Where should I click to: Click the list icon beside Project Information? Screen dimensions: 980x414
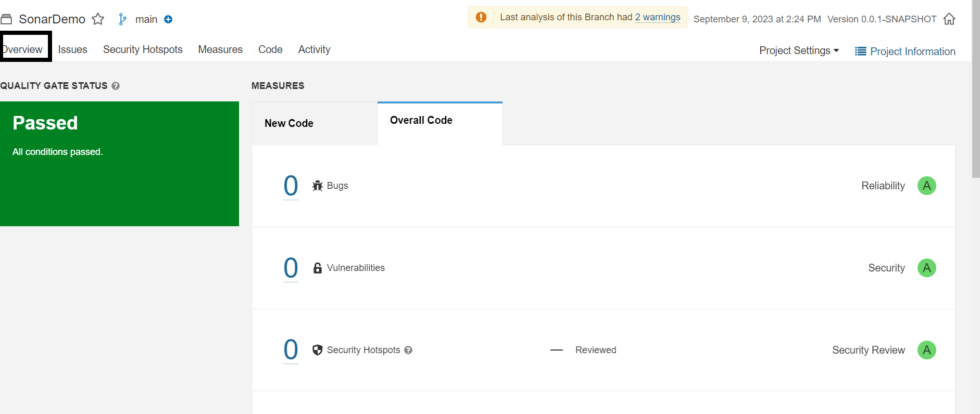[x=861, y=51]
